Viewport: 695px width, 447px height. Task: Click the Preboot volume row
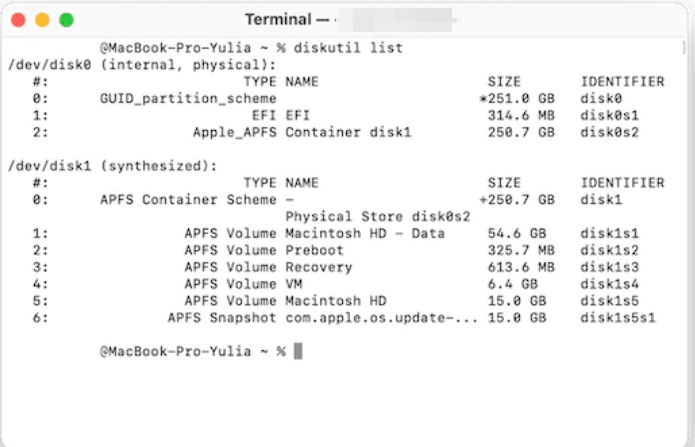point(336,250)
